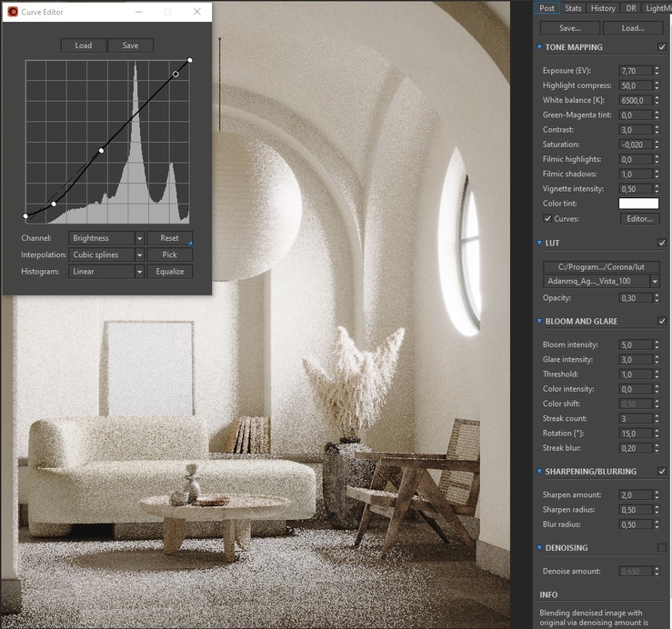Open the Channel Brightness dropdown
The image size is (672, 629).
coord(106,238)
